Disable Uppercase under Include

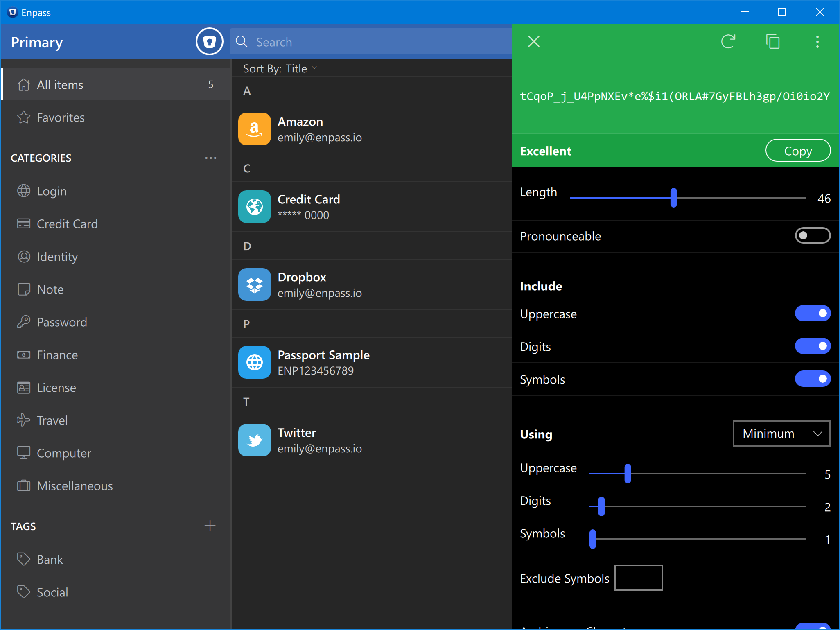pos(813,313)
